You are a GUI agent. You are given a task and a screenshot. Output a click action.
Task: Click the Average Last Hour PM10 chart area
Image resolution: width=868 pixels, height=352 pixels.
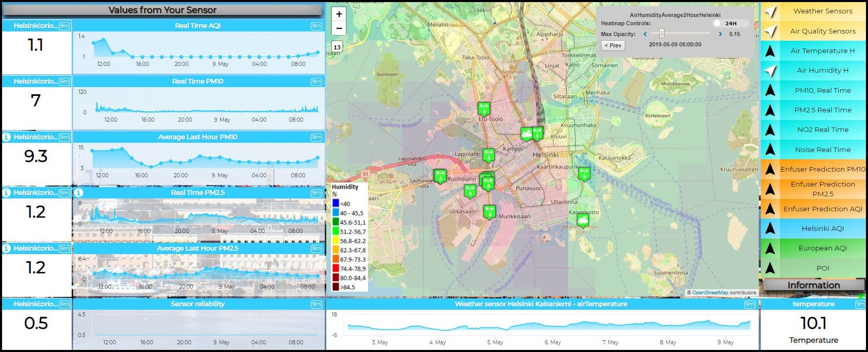tap(199, 163)
